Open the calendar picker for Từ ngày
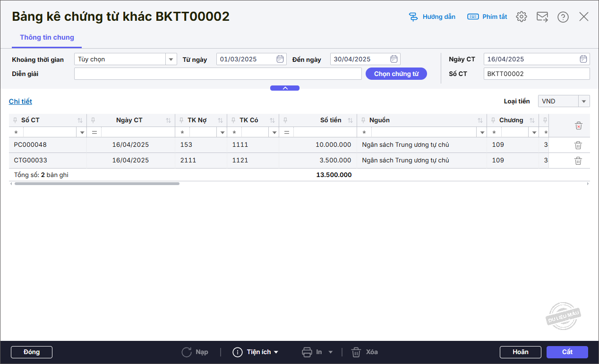 click(280, 59)
